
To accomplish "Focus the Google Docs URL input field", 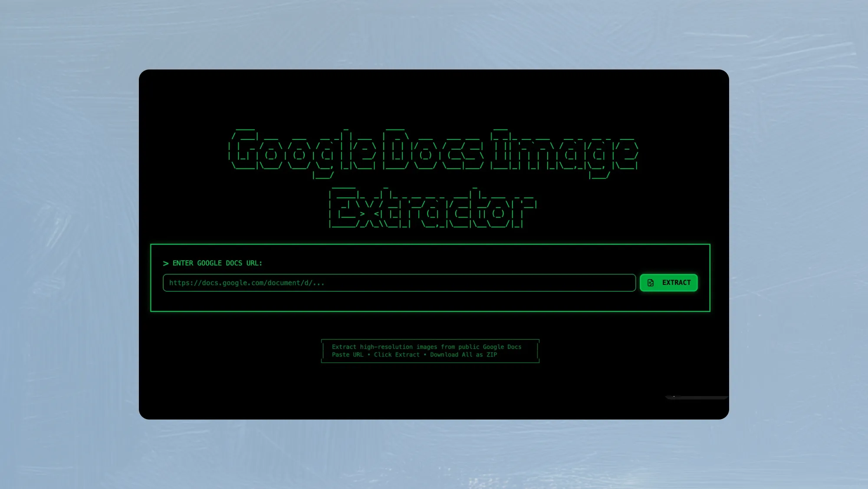I will (399, 283).
